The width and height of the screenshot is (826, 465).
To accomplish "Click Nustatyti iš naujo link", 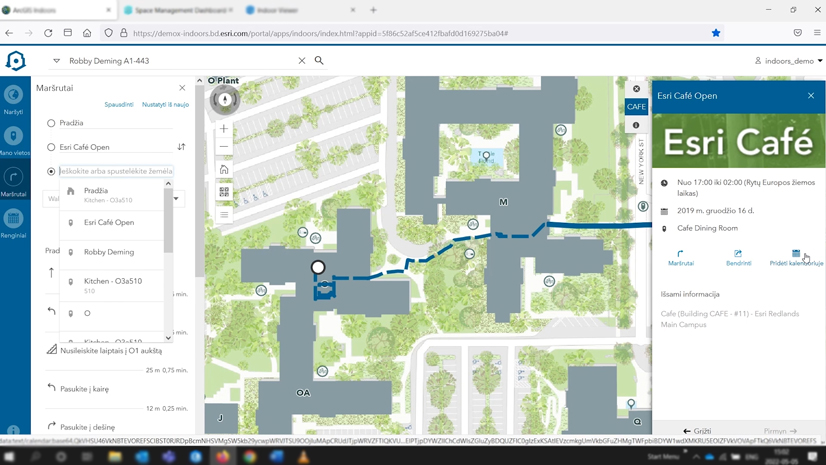I will pyautogui.click(x=165, y=104).
